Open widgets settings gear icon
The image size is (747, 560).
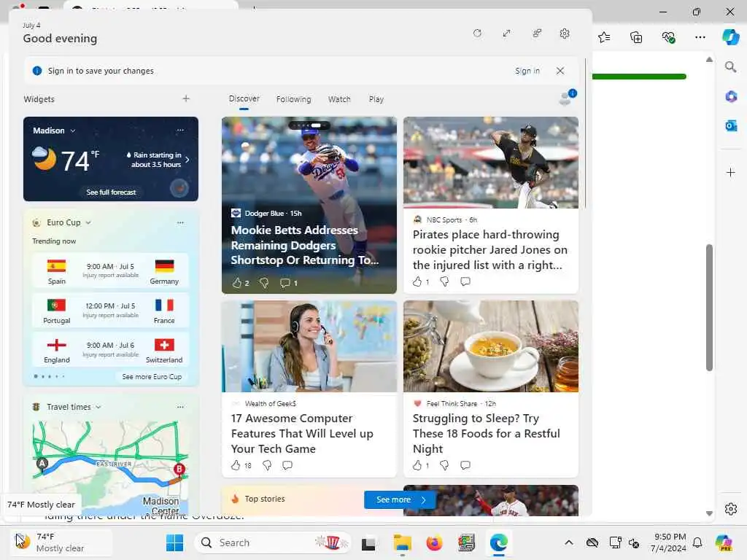[565, 34]
